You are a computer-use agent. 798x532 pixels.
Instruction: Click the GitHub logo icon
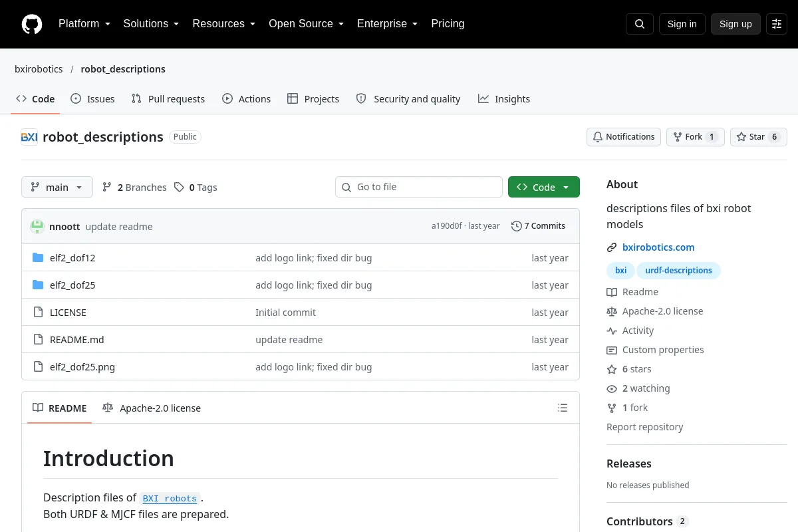point(32,24)
